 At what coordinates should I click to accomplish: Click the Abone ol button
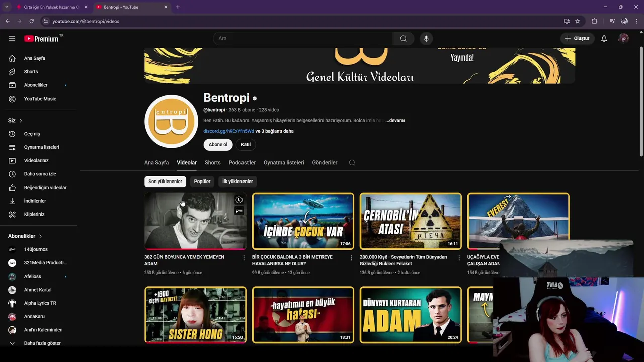(218, 145)
